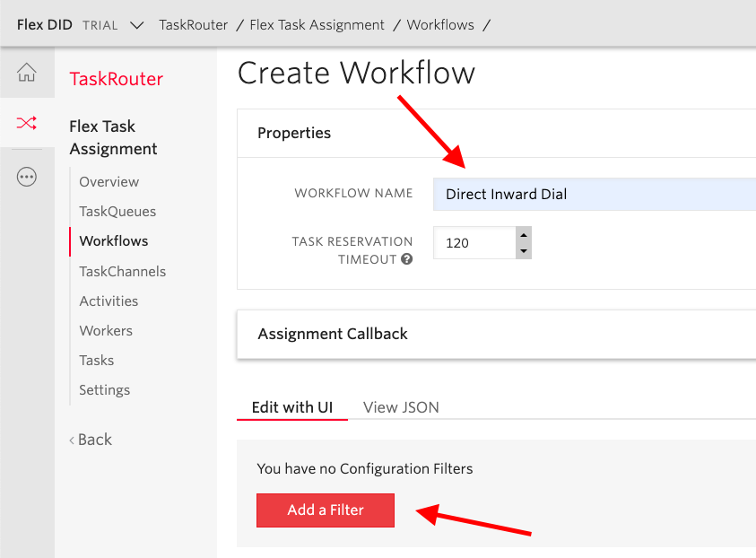The width and height of the screenshot is (756, 558).
Task: Open the more options ellipsis icon
Action: pyautogui.click(x=27, y=177)
